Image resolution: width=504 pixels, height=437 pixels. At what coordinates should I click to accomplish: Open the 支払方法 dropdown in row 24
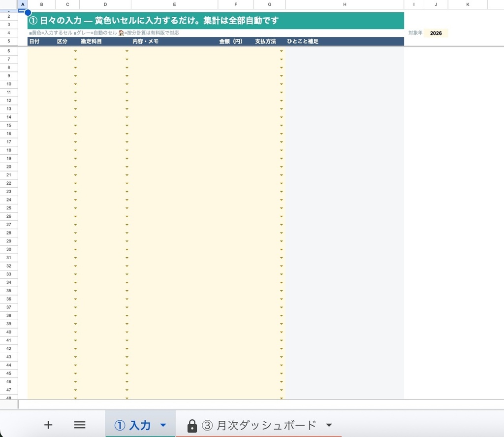[x=282, y=200]
